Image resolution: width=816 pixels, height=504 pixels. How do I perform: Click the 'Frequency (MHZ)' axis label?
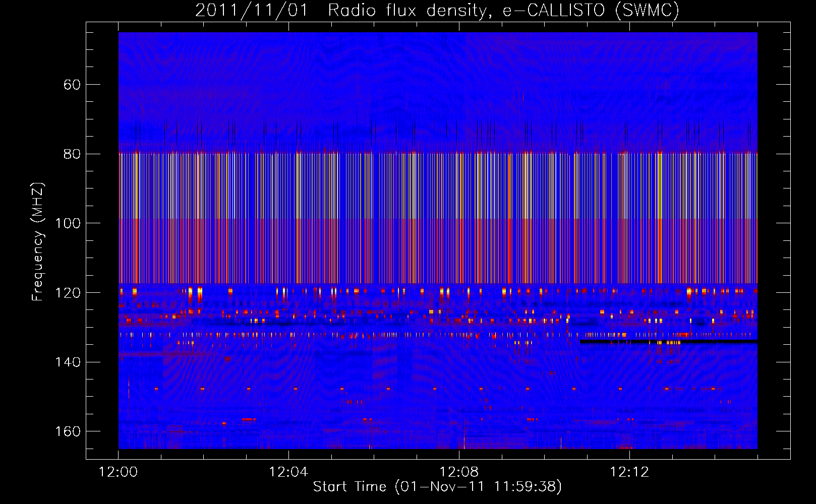(38, 241)
